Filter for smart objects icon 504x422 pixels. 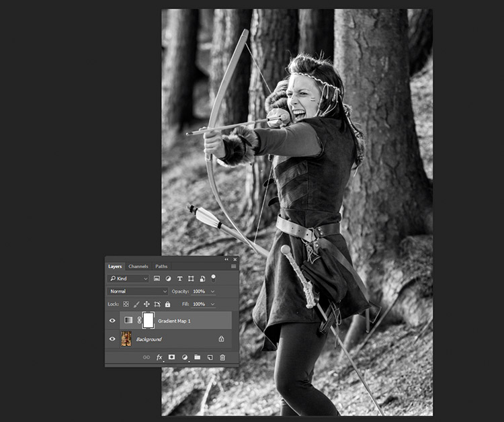(202, 279)
